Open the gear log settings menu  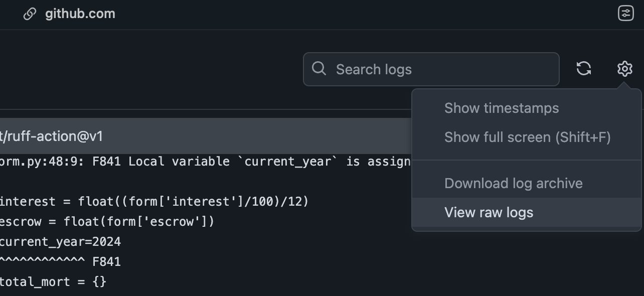point(624,69)
